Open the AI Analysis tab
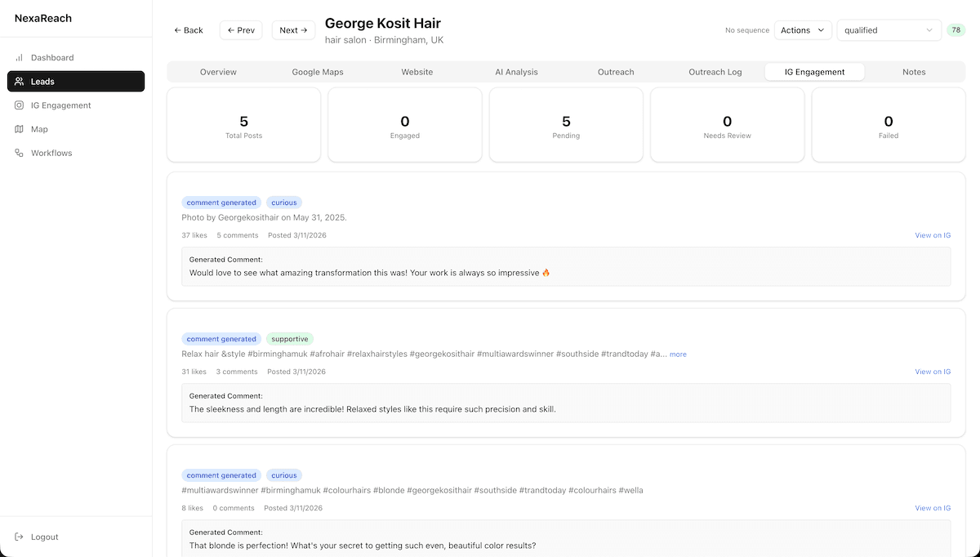 [x=516, y=72]
